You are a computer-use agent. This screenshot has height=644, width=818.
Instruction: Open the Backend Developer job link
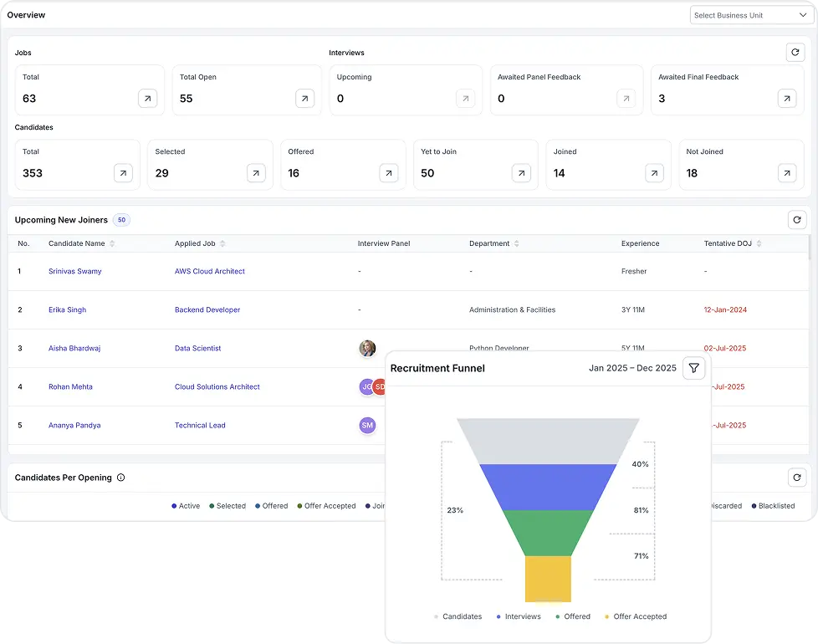click(207, 310)
